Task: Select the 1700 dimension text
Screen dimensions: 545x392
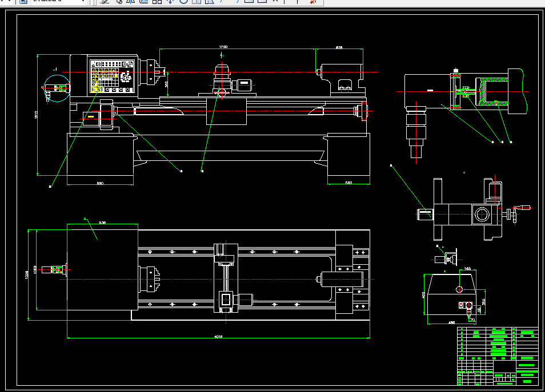Action: (223, 47)
